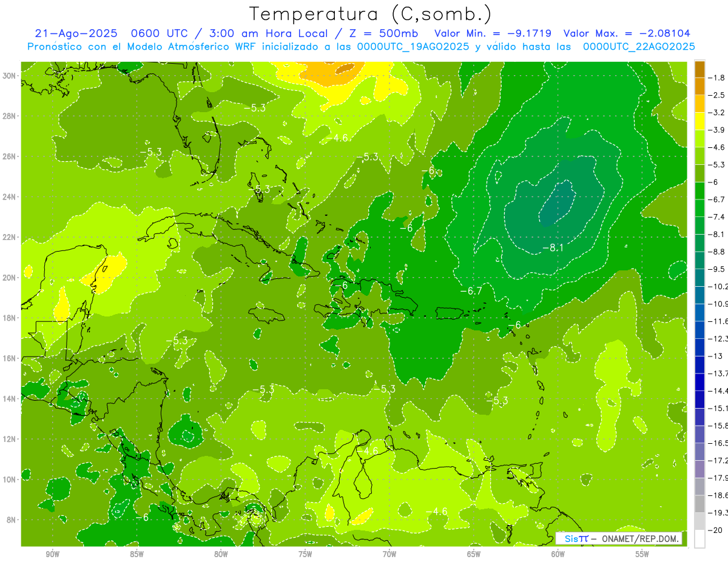Image resolution: width=728 pixels, height=562 pixels.
Task: Click colorbar swatch between -5.3 and -6
Action: [699, 173]
